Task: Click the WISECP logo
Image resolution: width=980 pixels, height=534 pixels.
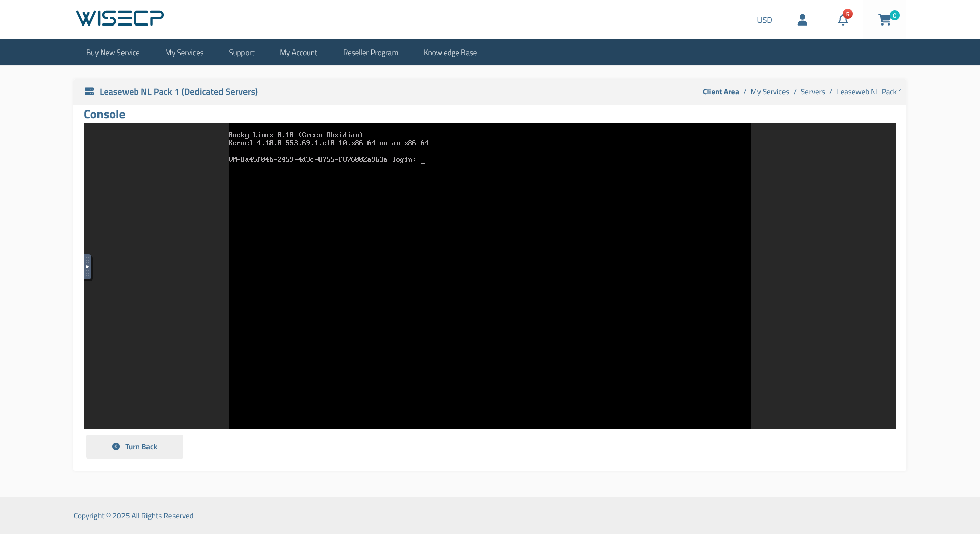Action: pos(120,18)
